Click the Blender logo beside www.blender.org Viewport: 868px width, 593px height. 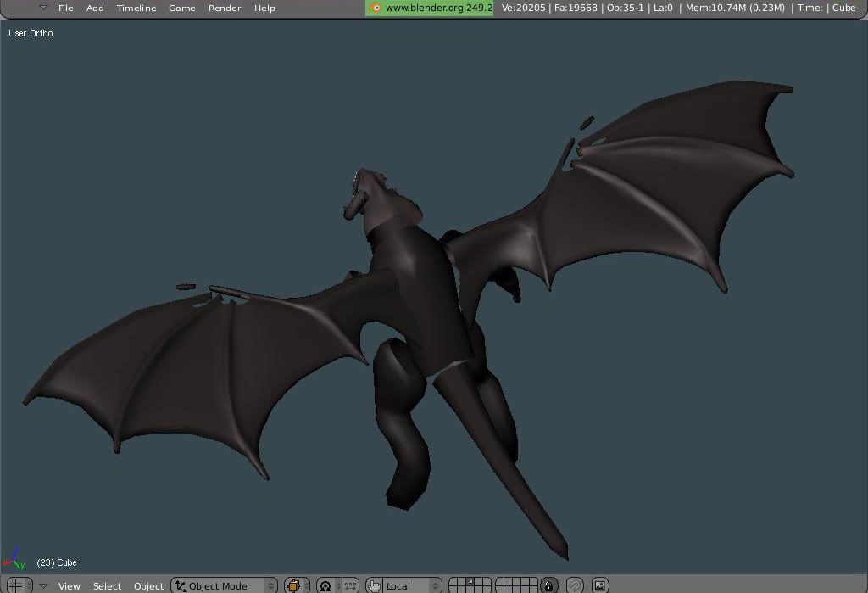point(376,8)
